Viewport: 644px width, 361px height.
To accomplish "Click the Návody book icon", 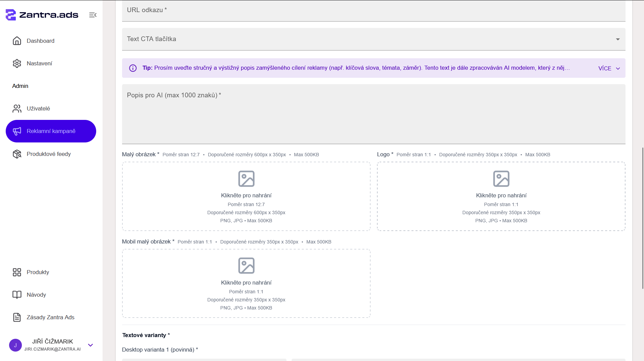I will coord(17,295).
